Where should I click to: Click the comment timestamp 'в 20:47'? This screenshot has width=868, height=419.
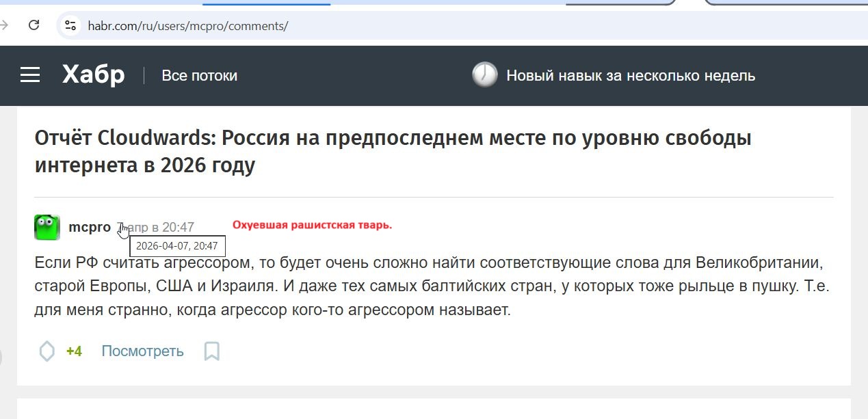click(173, 227)
